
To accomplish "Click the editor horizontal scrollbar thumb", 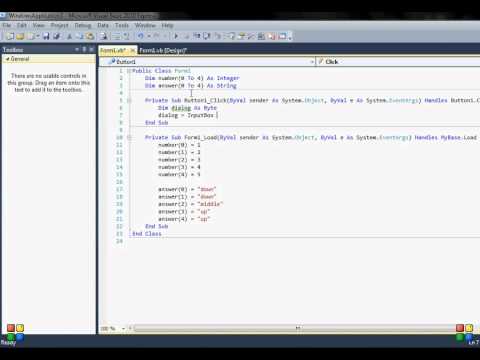I will point(297,328).
